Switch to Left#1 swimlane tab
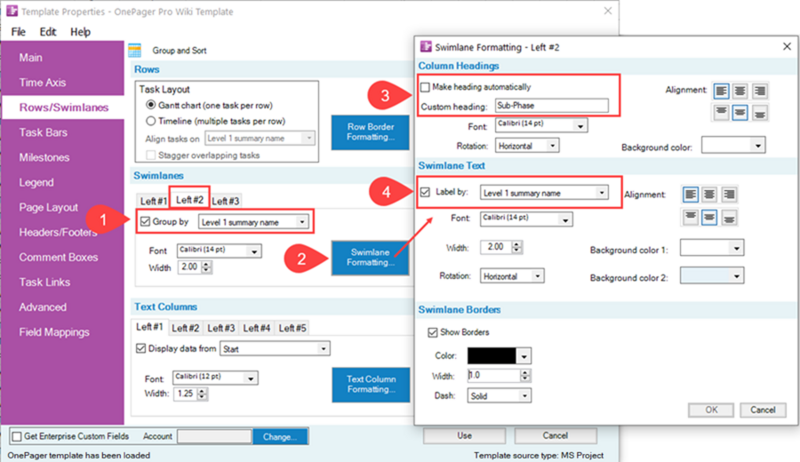The height and width of the screenshot is (462, 800). point(153,201)
